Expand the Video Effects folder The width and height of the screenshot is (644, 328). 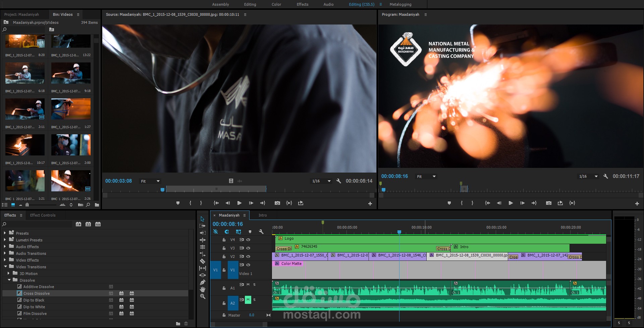point(5,260)
